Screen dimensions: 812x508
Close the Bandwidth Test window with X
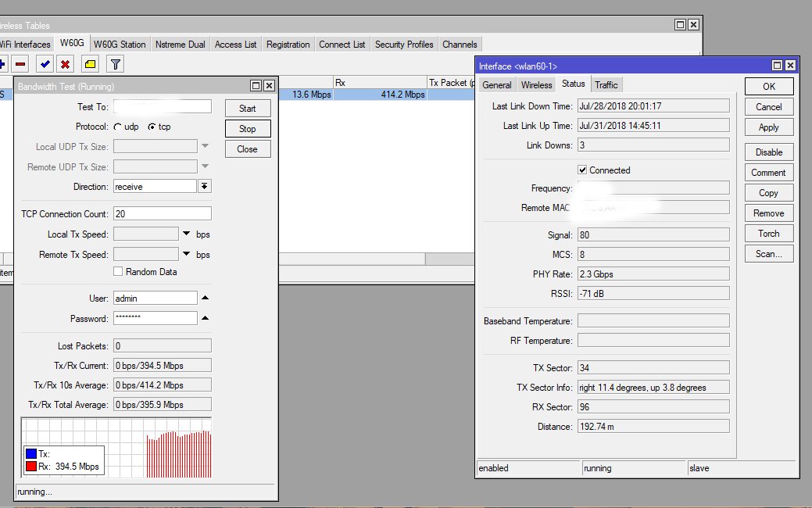pyautogui.click(x=269, y=86)
